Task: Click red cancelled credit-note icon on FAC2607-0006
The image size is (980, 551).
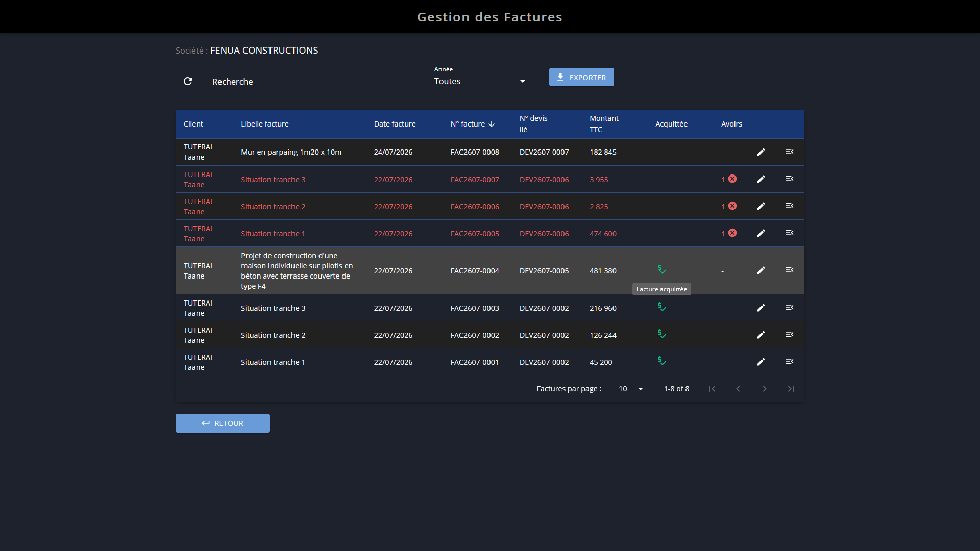Action: click(732, 206)
